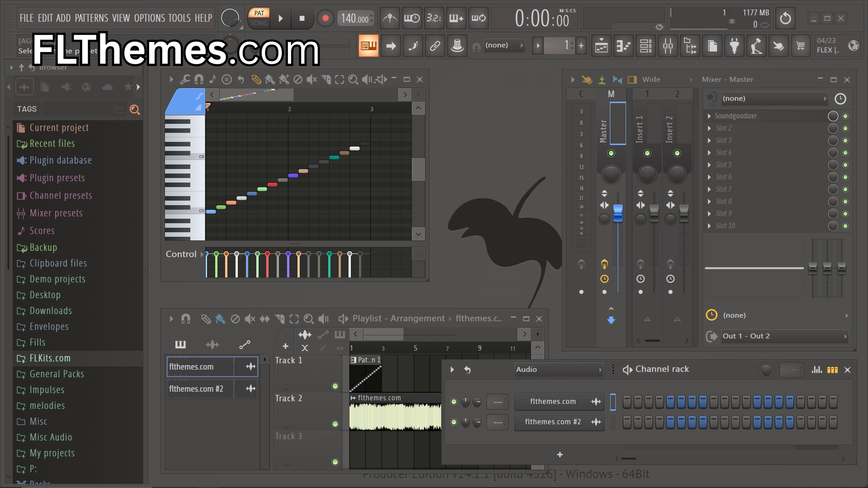Open the Playlist view icon in toolbar
Viewport: 868px width, 488px height.
pyautogui.click(x=601, y=45)
